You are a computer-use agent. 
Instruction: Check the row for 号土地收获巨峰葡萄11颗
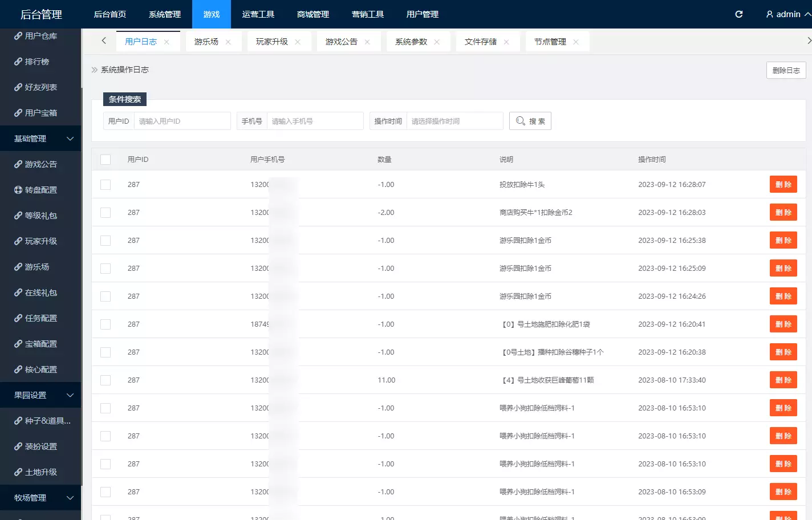(105, 380)
